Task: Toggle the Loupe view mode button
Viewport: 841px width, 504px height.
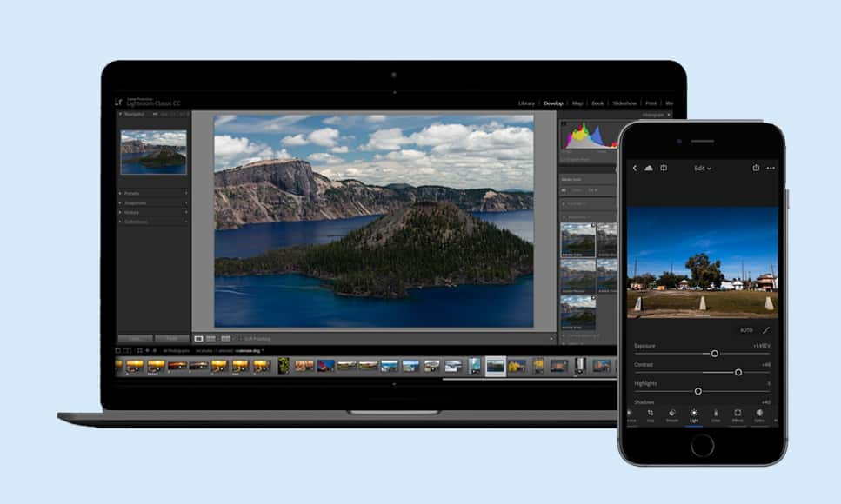Action: 199,338
